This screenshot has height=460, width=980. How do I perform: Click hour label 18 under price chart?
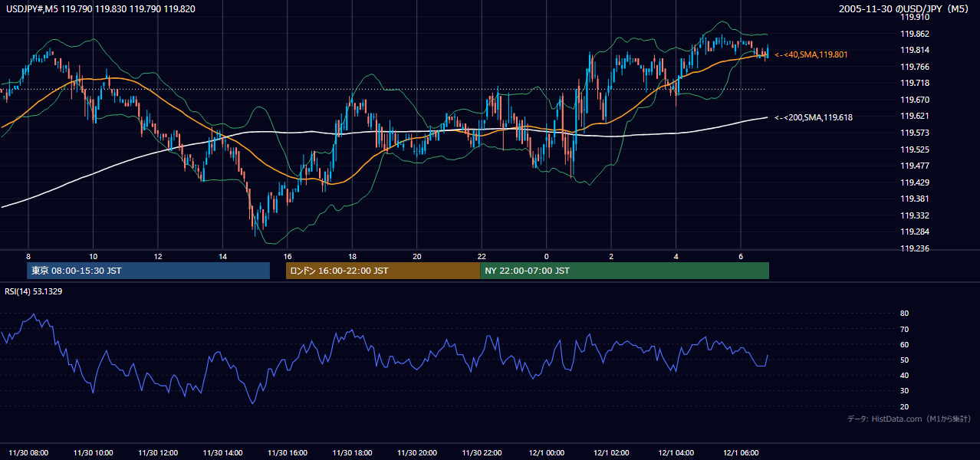pos(352,256)
